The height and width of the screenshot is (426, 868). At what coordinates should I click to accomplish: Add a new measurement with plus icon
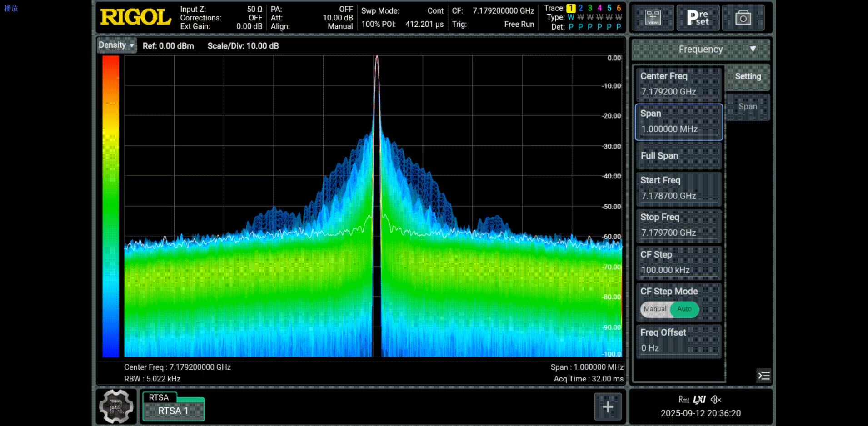(608, 407)
